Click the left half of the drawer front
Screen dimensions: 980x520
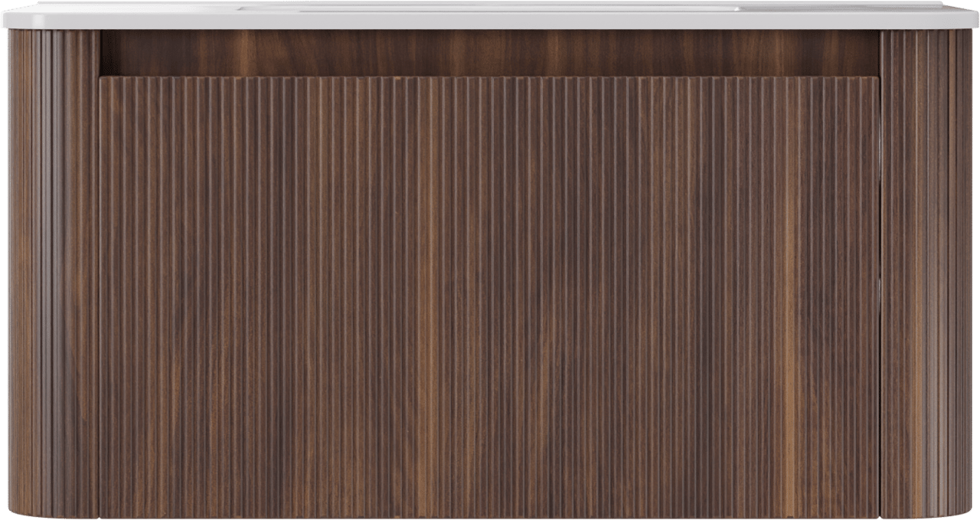click(295, 295)
